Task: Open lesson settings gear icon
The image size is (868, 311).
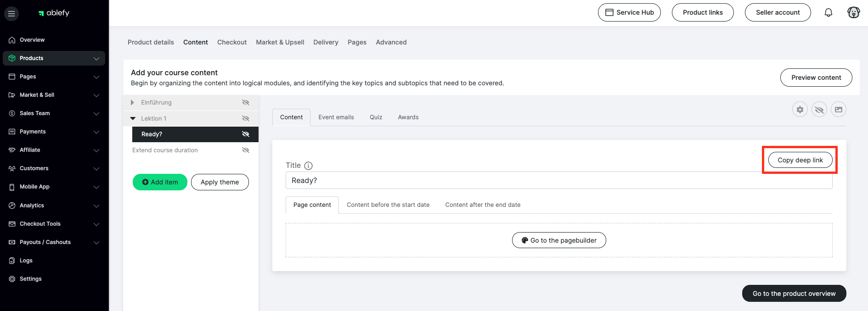Action: 800,110
